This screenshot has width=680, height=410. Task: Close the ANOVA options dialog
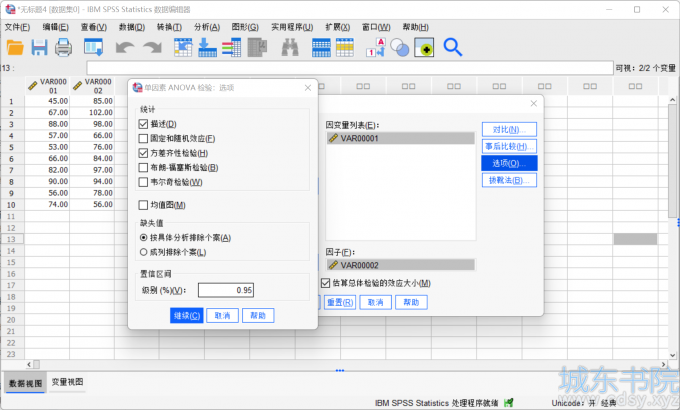pyautogui.click(x=308, y=88)
